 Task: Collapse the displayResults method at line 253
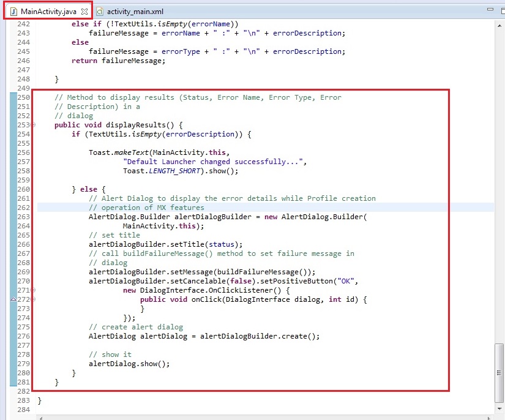[34, 125]
